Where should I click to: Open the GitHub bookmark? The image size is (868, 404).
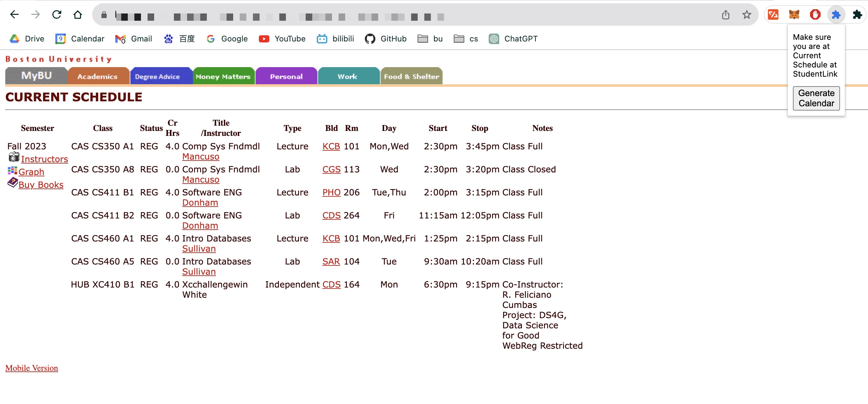pos(386,39)
